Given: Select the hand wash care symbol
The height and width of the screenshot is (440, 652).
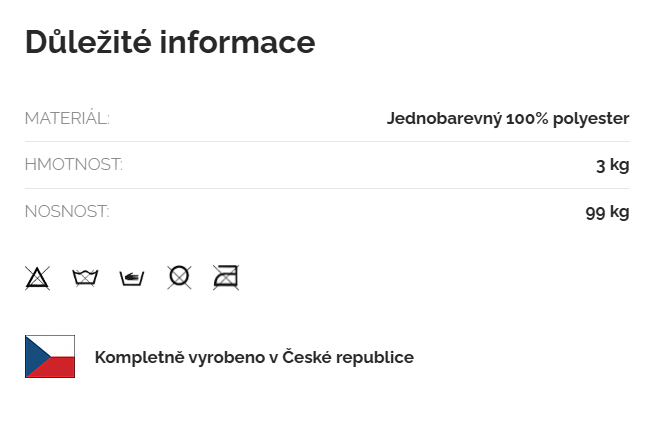Looking at the screenshot, I should [131, 277].
